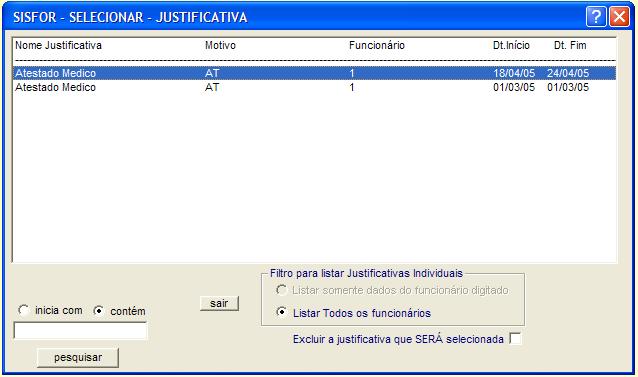Select the 'inicia com' radio option

24,310
